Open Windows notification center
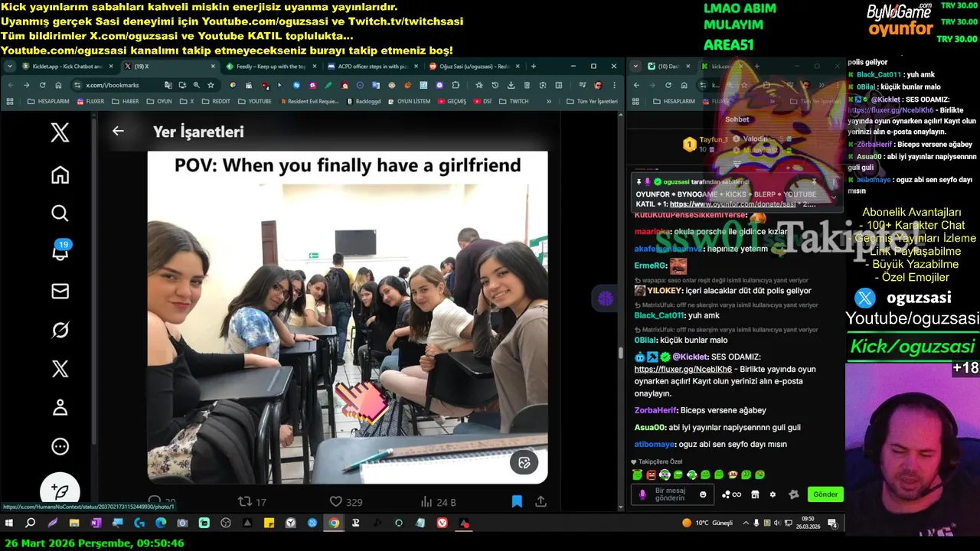980x551 pixels. 833,523
